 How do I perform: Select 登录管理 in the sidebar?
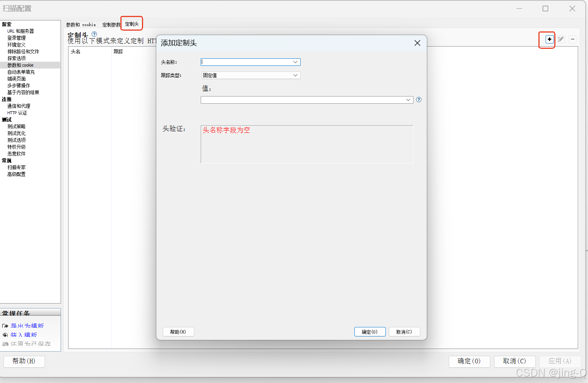17,38
